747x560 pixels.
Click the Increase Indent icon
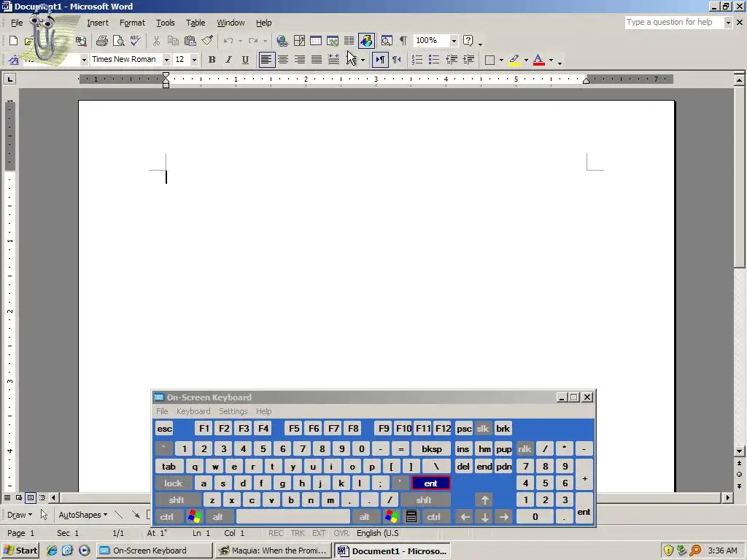click(x=468, y=60)
